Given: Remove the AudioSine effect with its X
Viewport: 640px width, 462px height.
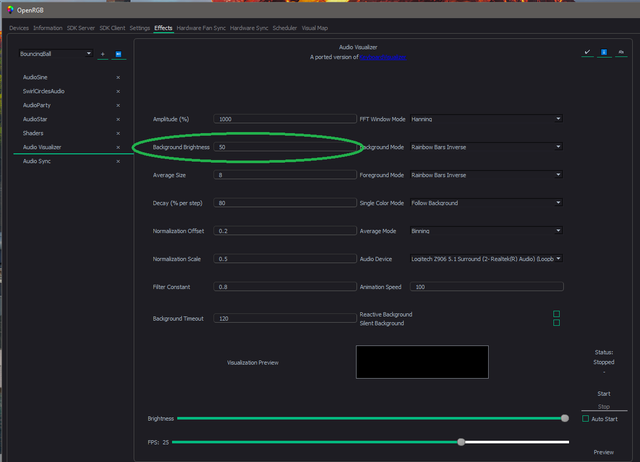Looking at the screenshot, I should [118, 78].
